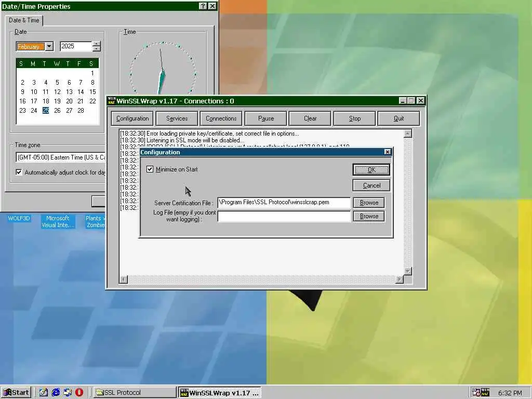The width and height of the screenshot is (532, 399).
Task: Select the WOLF3D desktop icon label
Action: (19, 218)
